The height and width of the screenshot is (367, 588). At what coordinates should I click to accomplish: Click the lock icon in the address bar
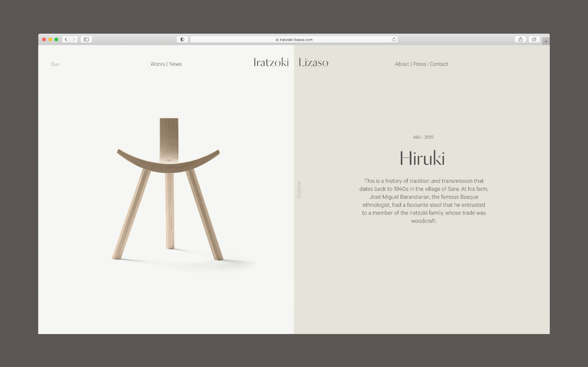click(x=277, y=39)
